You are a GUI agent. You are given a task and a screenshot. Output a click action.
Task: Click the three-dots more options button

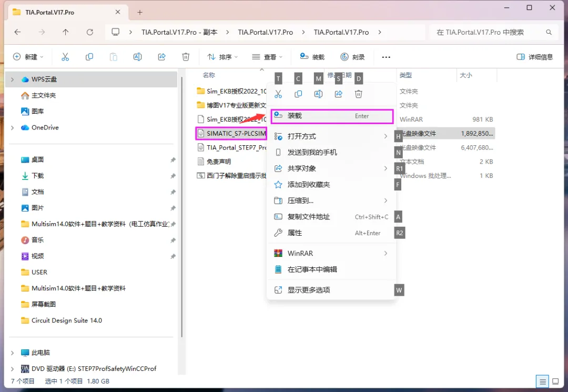click(386, 57)
